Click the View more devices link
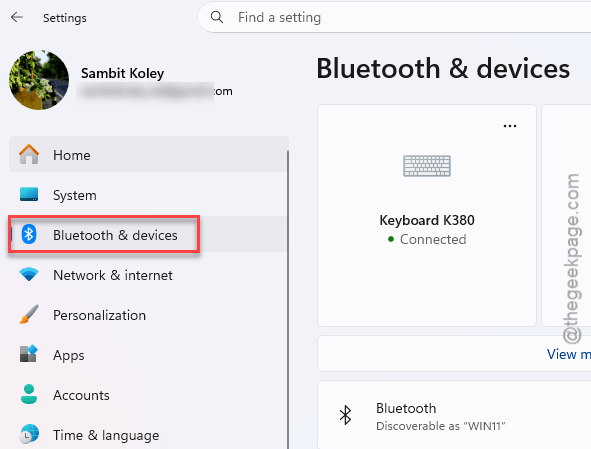Screen dimensions: 591x449 (569, 354)
